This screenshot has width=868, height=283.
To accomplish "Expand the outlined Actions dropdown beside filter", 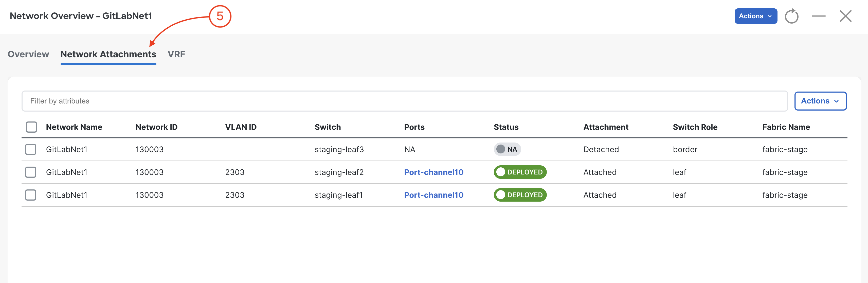I will point(820,101).
